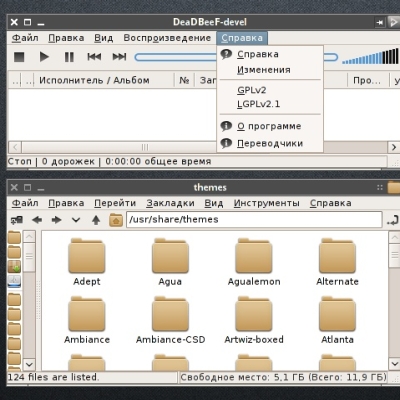Choose Изменения menu entry
Viewport: 400px width, 400px height.
[x=270, y=70]
